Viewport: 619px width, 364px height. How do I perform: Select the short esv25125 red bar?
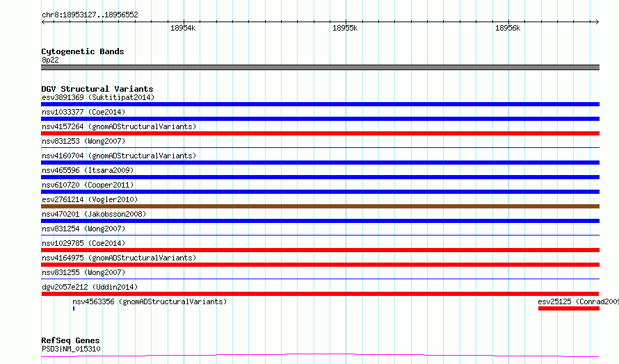point(569,308)
